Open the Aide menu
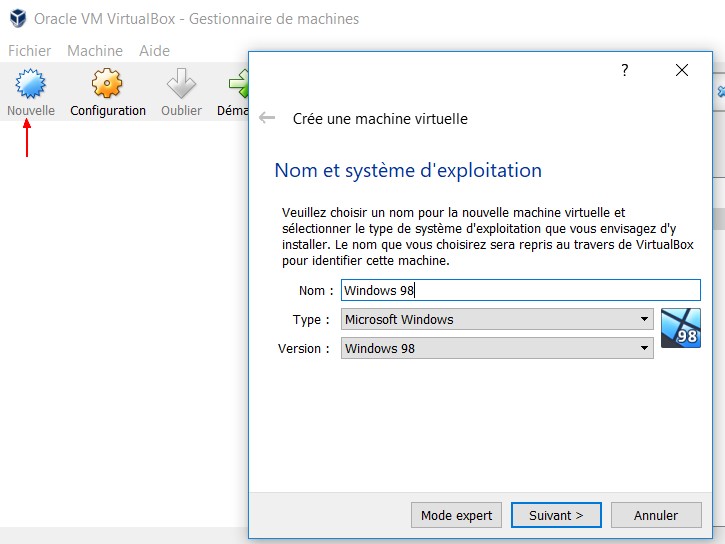Screen dimensions: 725x544 tap(154, 50)
